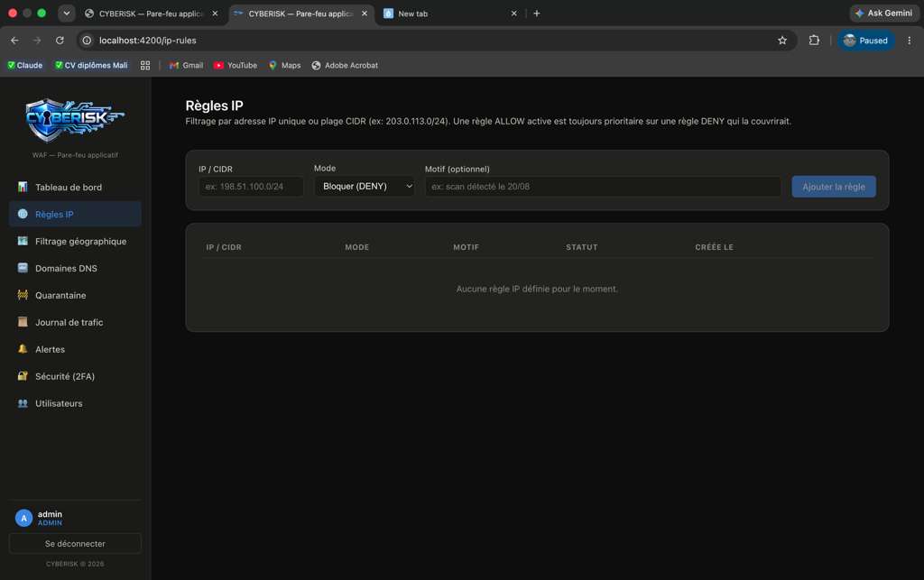Click the IP / CIDR column header
924x580 pixels.
(224, 247)
